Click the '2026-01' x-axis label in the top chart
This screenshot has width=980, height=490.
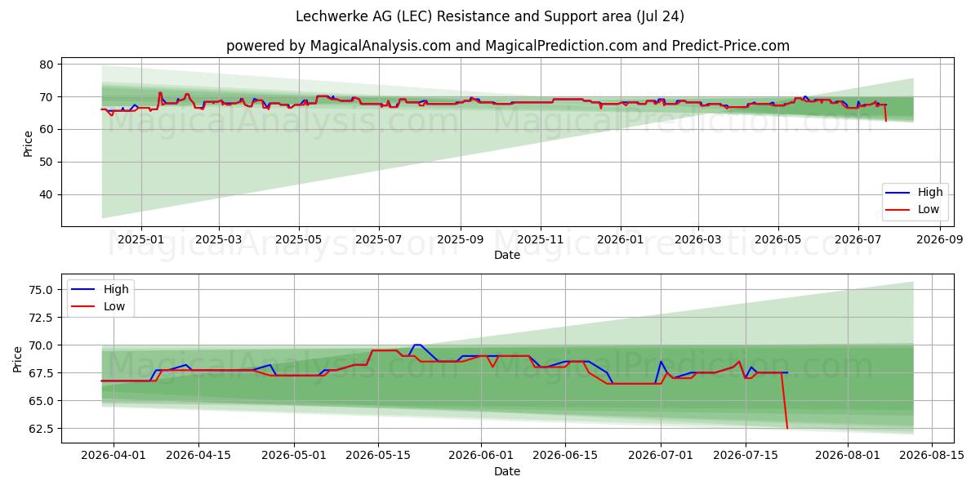(620, 240)
